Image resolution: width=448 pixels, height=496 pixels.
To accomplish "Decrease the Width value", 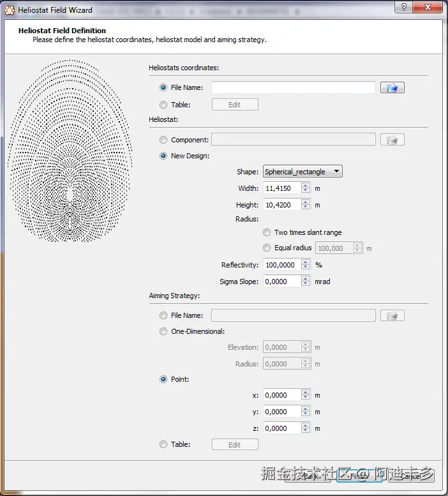I will coord(306,190).
